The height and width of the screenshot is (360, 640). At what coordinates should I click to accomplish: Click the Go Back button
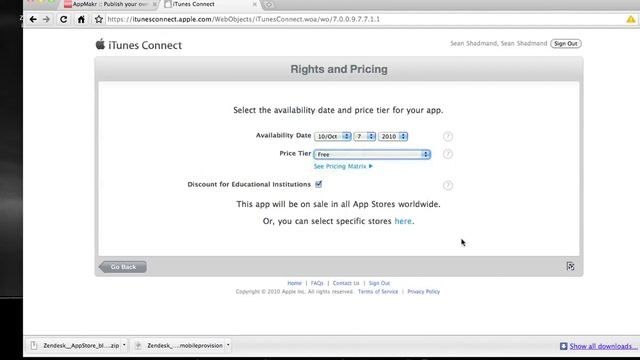point(123,267)
